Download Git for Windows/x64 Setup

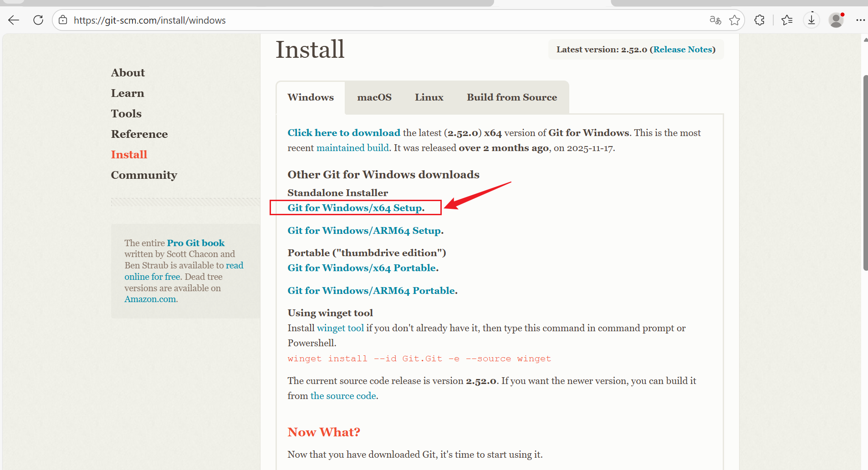click(x=355, y=208)
